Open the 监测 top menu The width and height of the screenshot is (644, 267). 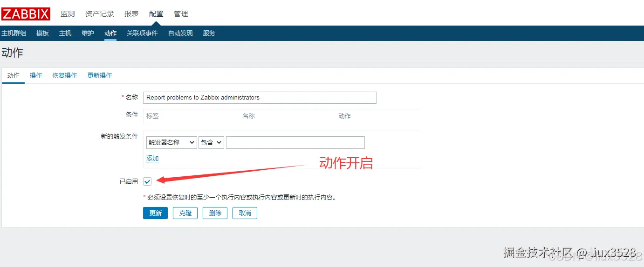click(x=68, y=14)
